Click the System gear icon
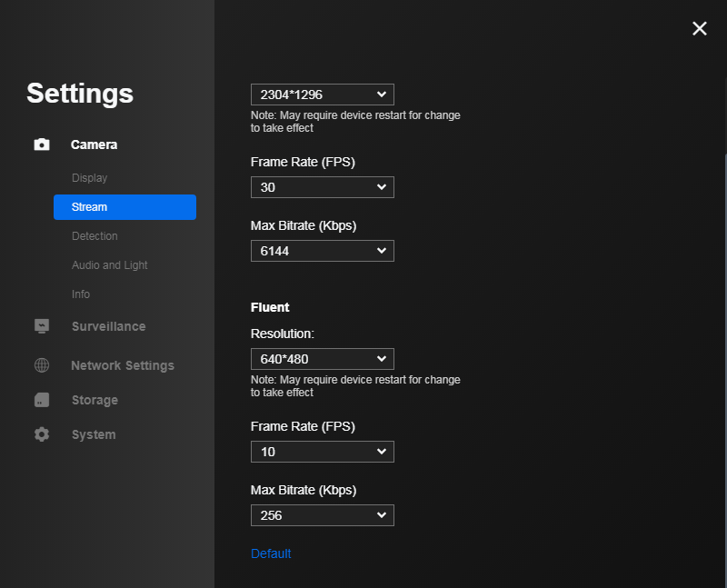Screen dimensions: 727x588 (x=42, y=434)
